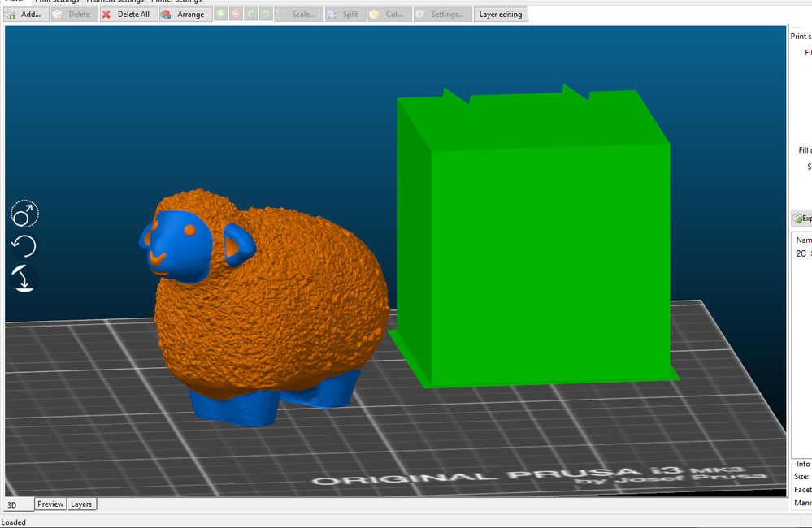Remove all objects with Delete All

click(127, 15)
